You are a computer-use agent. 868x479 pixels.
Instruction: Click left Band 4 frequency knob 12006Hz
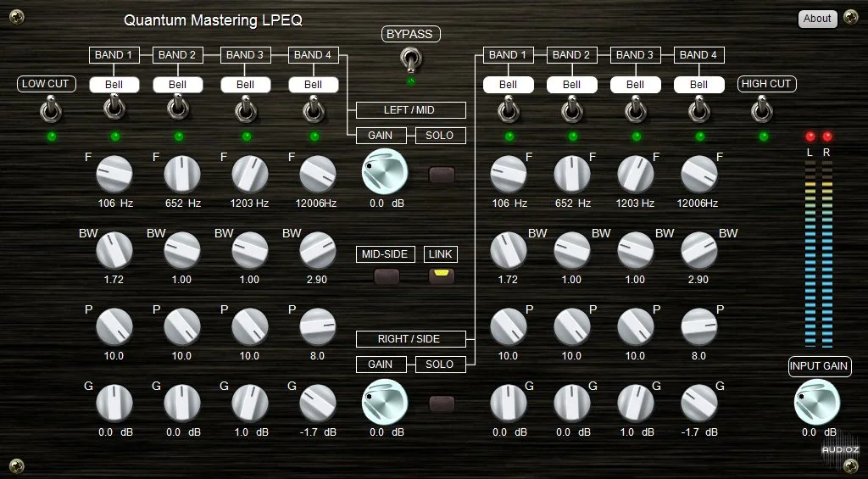click(318, 174)
